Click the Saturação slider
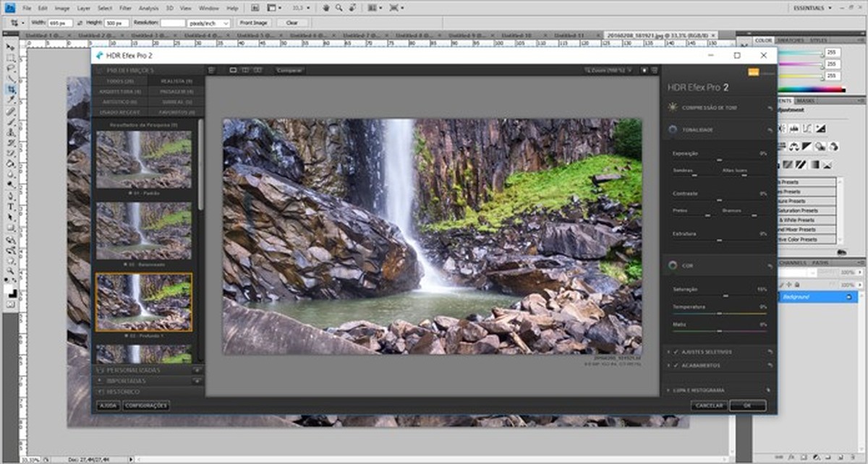Viewport: 868px width, 464px height. [719, 295]
